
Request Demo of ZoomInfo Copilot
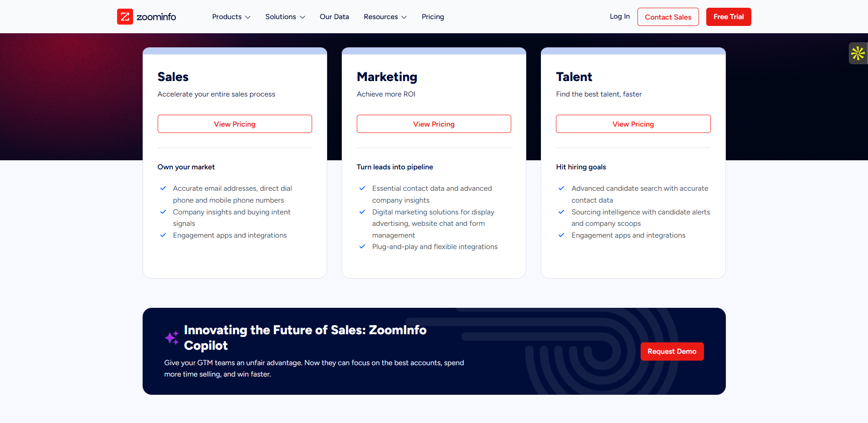(x=672, y=352)
